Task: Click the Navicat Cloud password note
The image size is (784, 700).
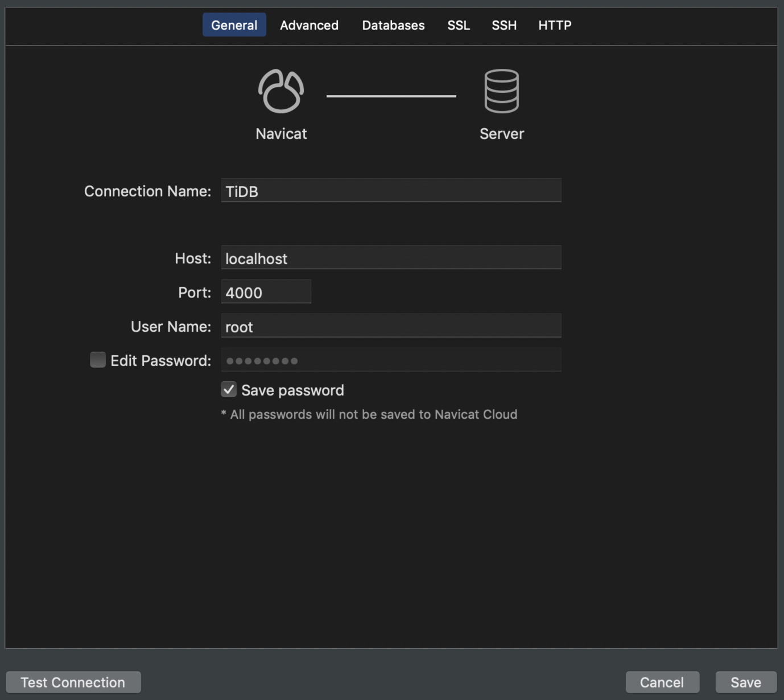Action: 369,414
